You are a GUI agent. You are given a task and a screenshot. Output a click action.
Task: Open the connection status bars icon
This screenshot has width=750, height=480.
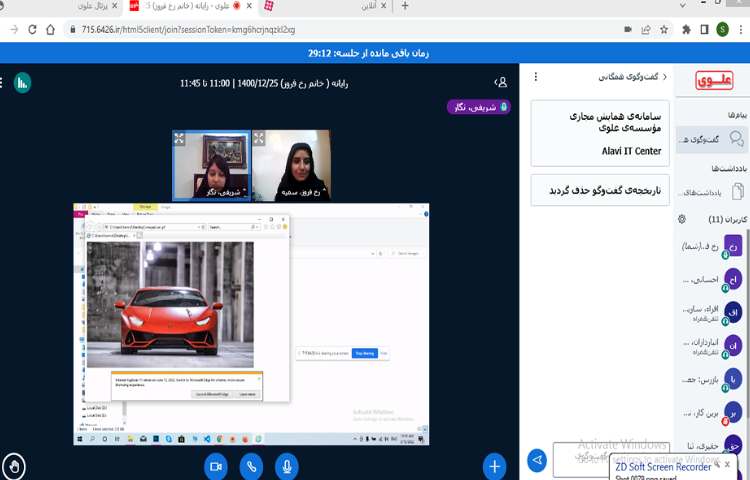click(22, 83)
